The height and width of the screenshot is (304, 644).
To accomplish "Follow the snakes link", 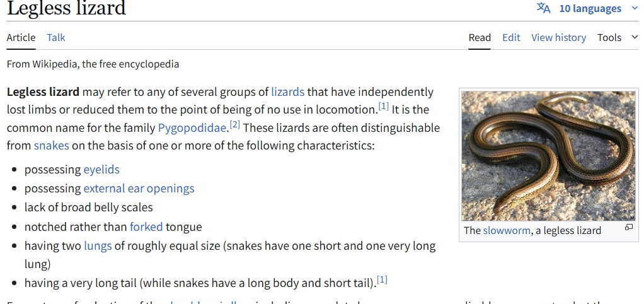I will pyautogui.click(x=51, y=146).
